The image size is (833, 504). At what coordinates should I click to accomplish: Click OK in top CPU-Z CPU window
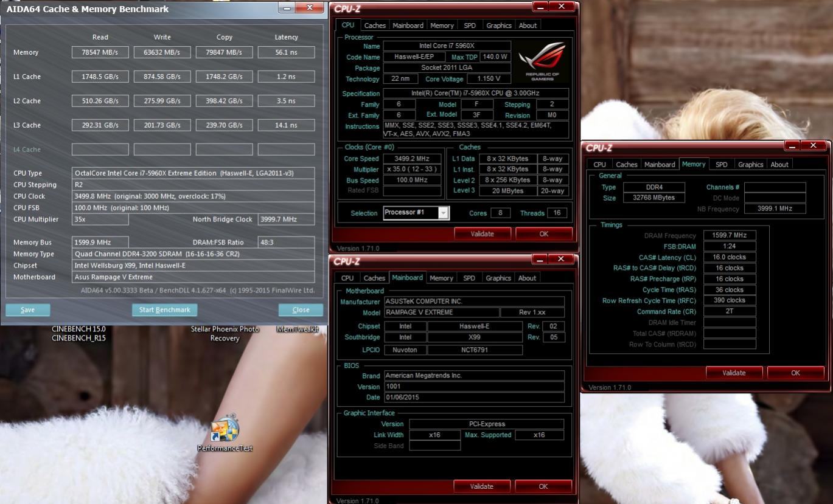tap(544, 234)
